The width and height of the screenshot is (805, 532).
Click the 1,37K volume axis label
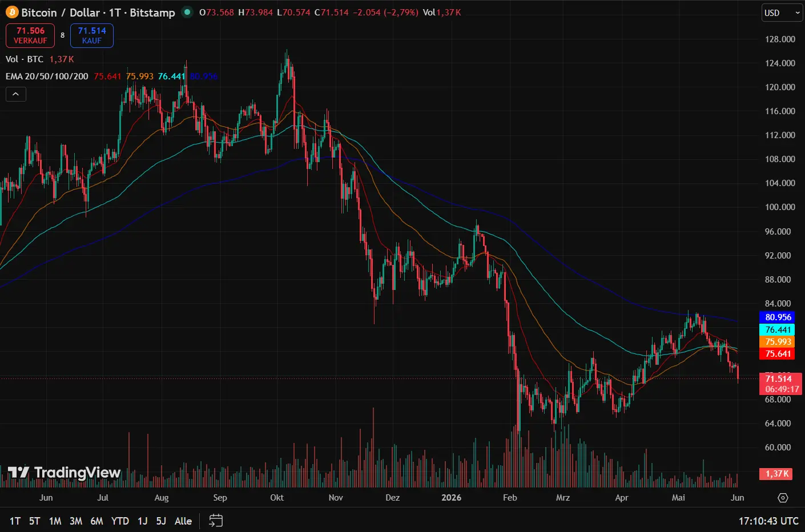(776, 474)
